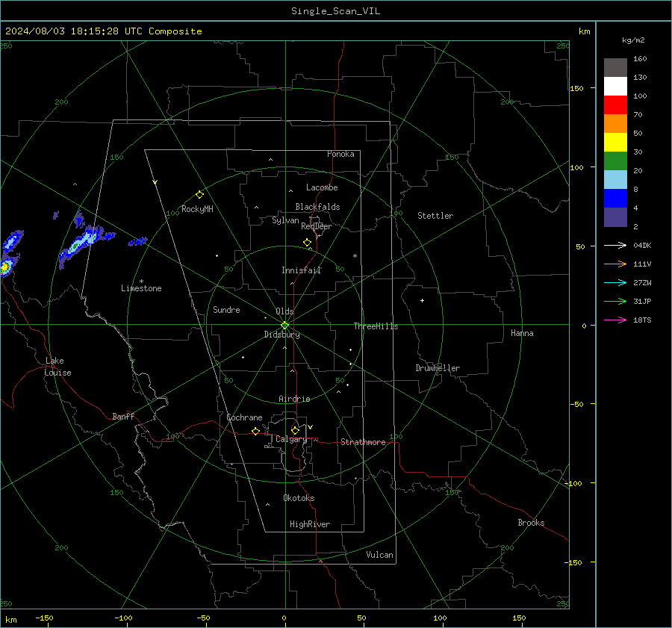Click the yellow diamond marker above Calgary

tap(295, 430)
